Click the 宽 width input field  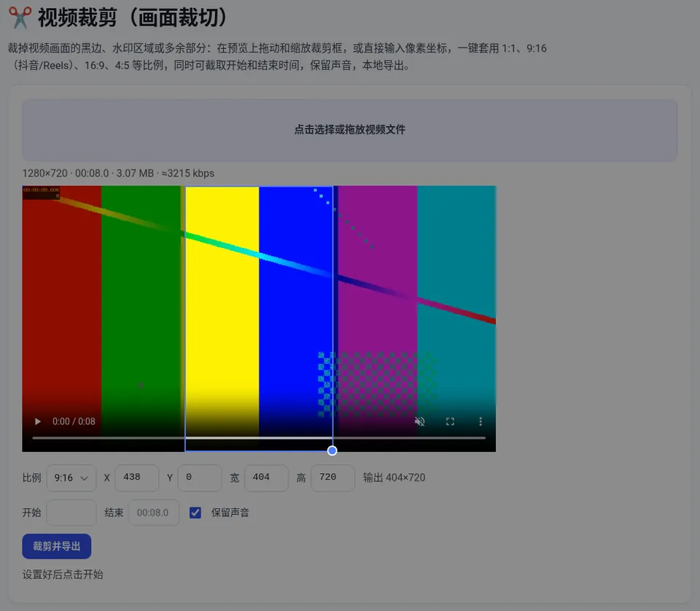(266, 478)
